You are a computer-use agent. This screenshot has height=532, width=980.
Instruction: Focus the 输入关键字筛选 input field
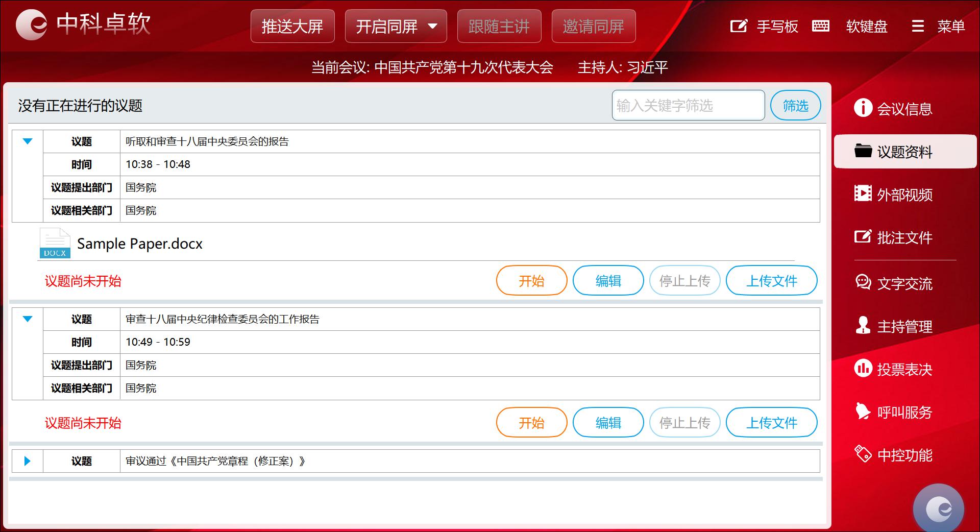[x=689, y=106]
